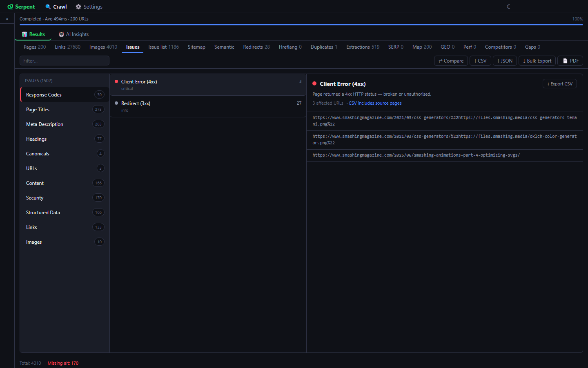Screen dimensions: 588x368
Task: Click the Results tab chart icon
Action: click(24, 34)
